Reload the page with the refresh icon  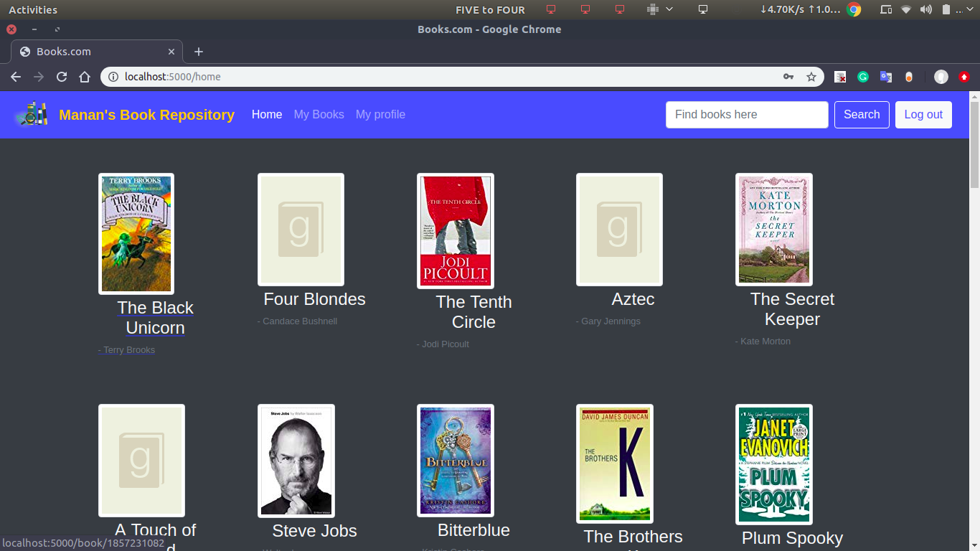pyautogui.click(x=62, y=77)
